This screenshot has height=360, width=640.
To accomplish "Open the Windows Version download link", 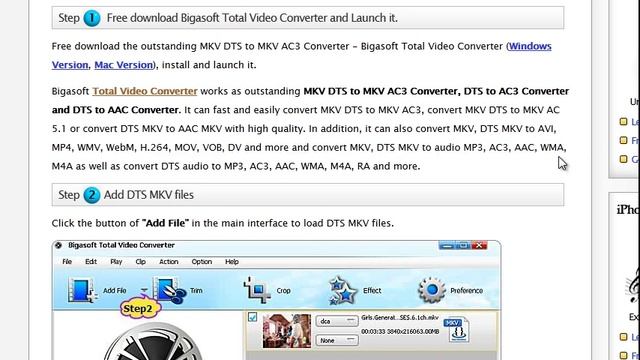I will 530,46.
